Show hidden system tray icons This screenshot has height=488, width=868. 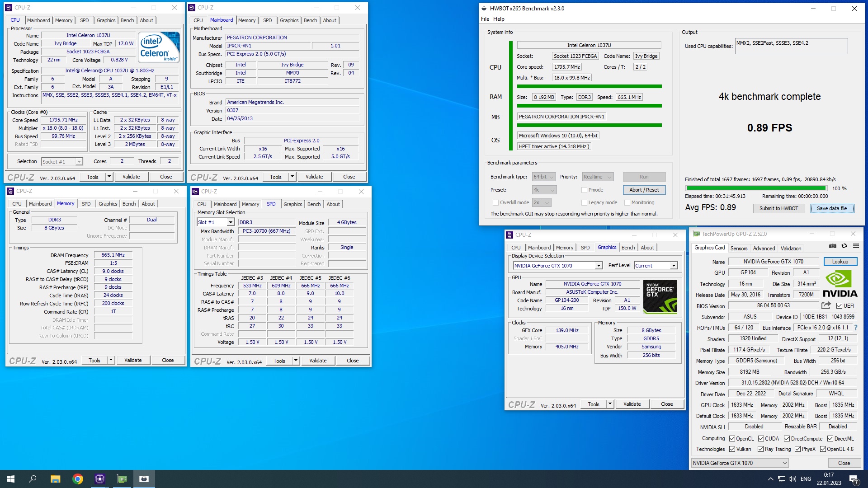click(x=770, y=479)
